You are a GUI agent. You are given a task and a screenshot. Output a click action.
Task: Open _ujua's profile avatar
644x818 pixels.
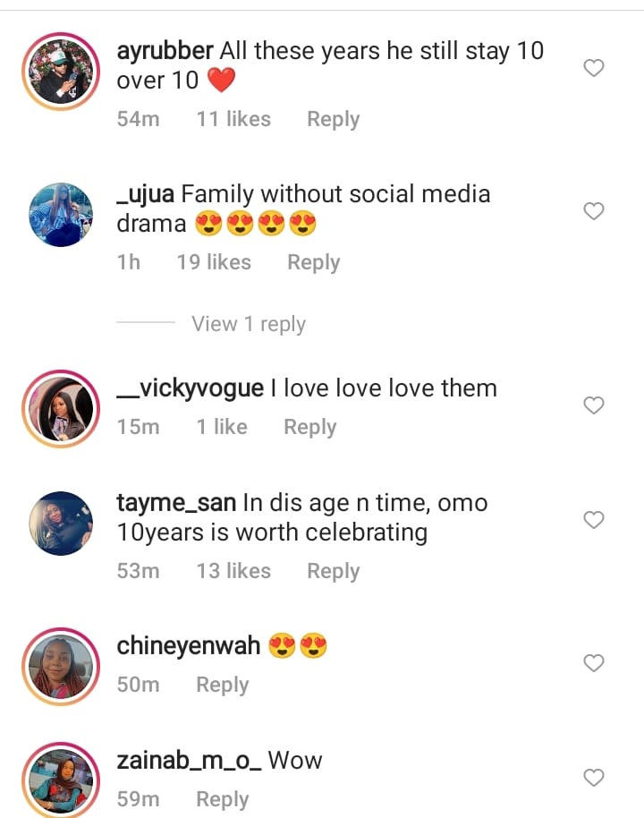(x=61, y=215)
